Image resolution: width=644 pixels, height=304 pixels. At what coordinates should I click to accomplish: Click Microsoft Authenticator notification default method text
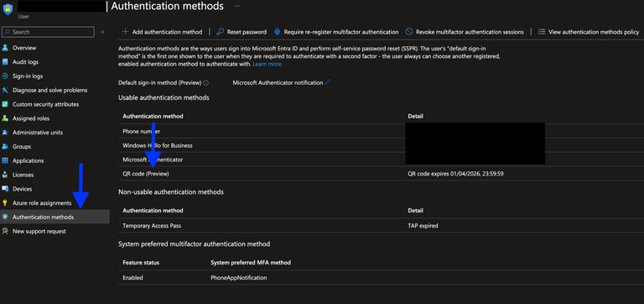(278, 82)
